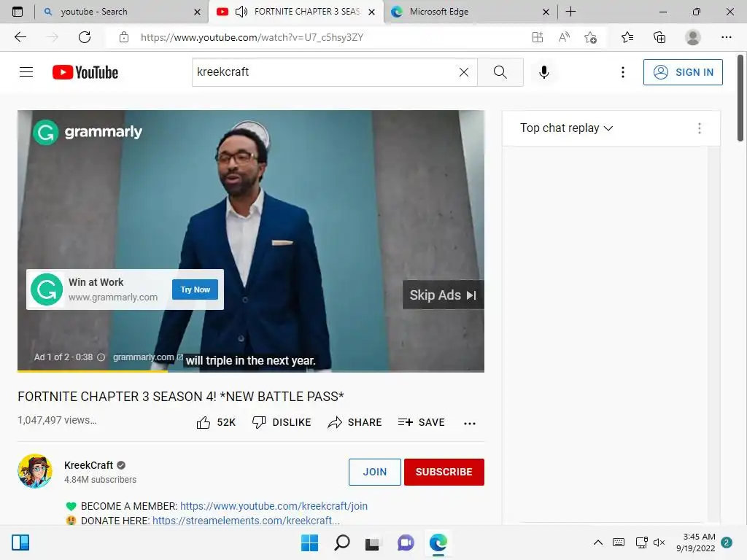Open KreekCraft channel avatar

35,471
